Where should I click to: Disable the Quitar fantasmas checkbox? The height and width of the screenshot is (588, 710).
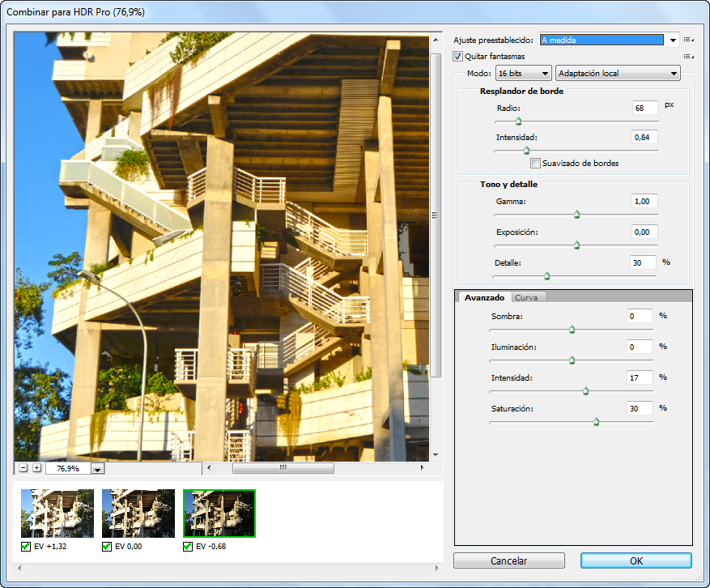point(458,57)
